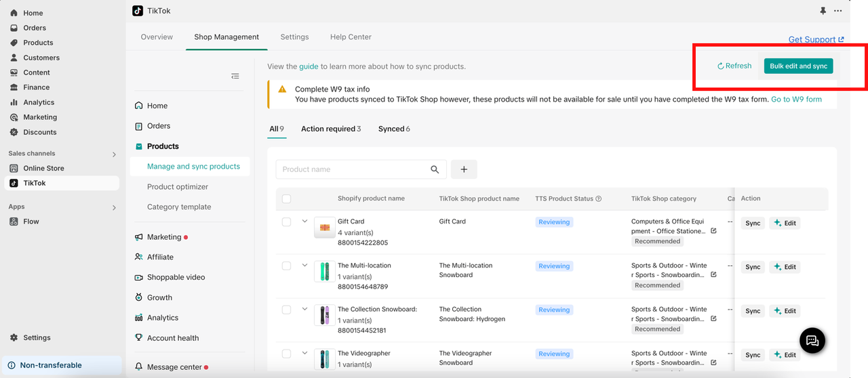The image size is (868, 378).
Task: Open the chat support bubble icon
Action: [x=812, y=340]
